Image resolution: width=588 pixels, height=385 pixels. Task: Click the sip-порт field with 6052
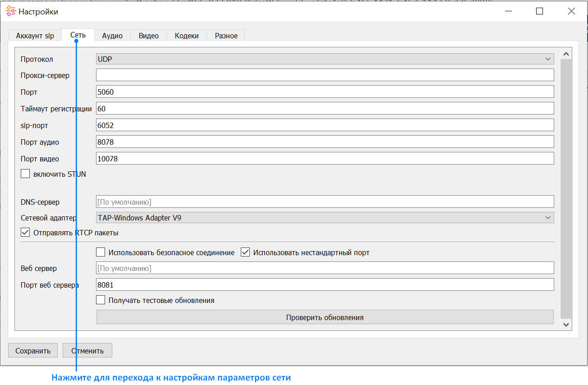(325, 125)
